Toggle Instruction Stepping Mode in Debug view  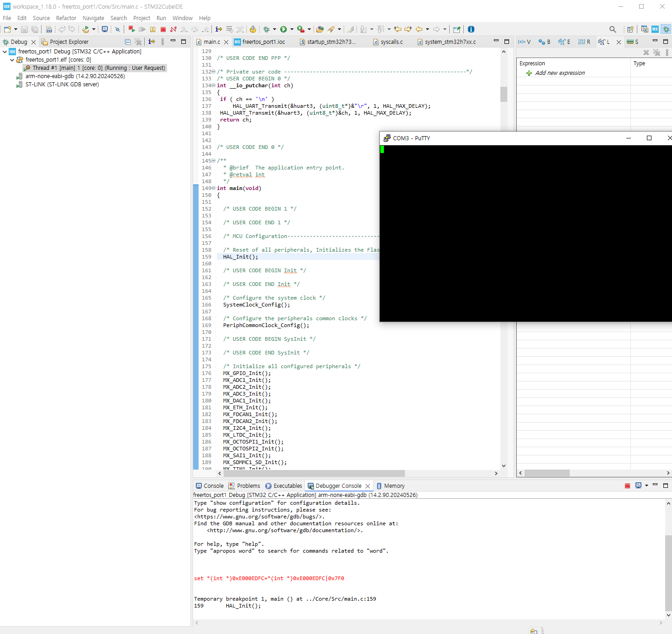[x=152, y=42]
